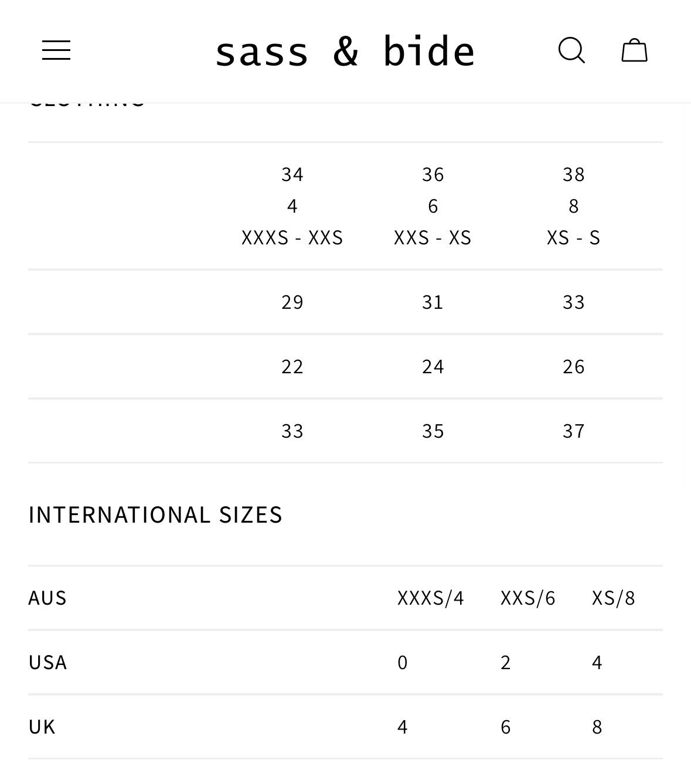
Task: Click the AUS row label
Action: tap(47, 598)
